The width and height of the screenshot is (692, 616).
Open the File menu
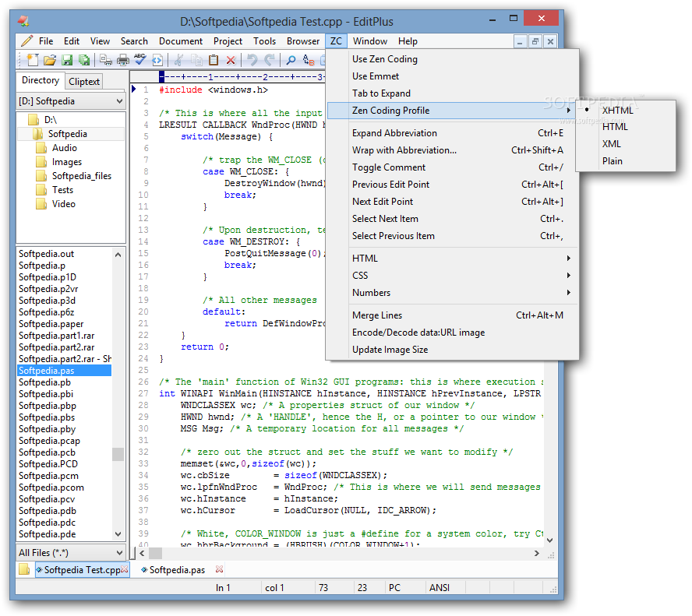[46, 41]
